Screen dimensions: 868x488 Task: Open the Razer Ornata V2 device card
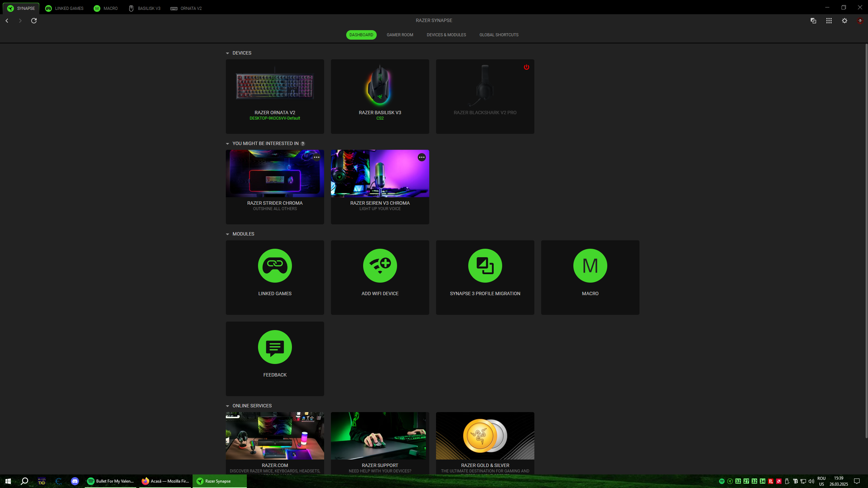coord(275,97)
